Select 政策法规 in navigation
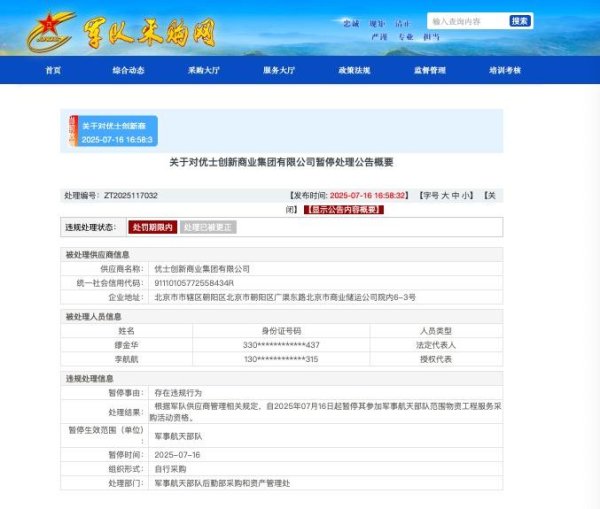The height and width of the screenshot is (509, 600). tap(354, 70)
